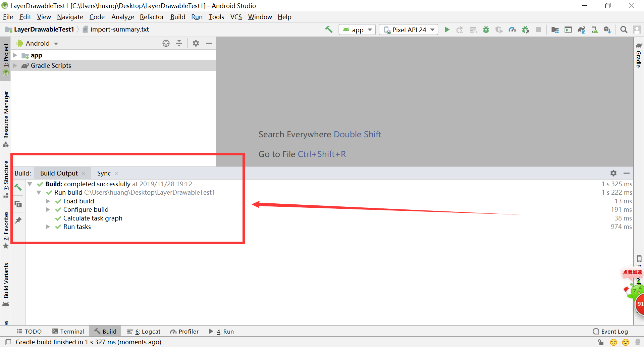This screenshot has width=644, height=347.
Task: Open the AVD Manager icon
Action: pyautogui.click(x=595, y=30)
